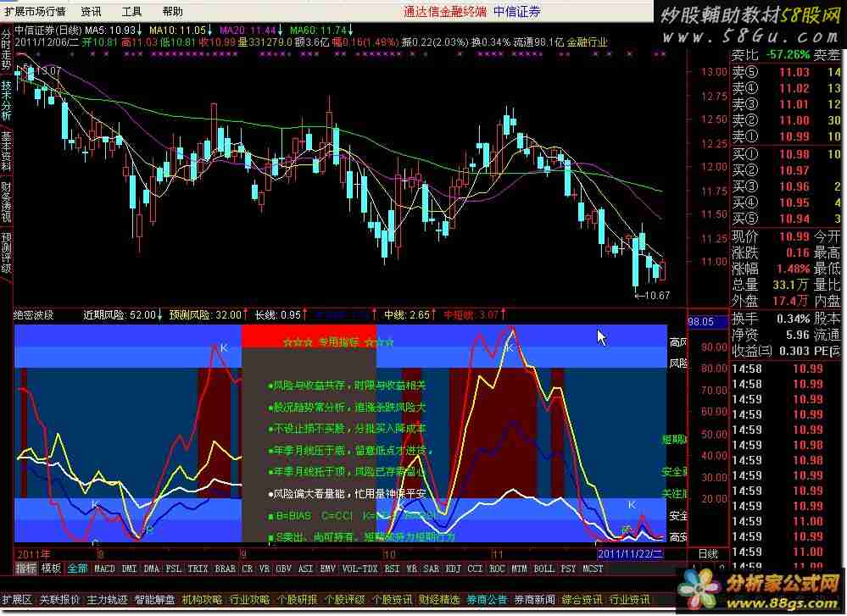Open the 个股资讯 link
The height and width of the screenshot is (616, 847).
click(x=393, y=600)
